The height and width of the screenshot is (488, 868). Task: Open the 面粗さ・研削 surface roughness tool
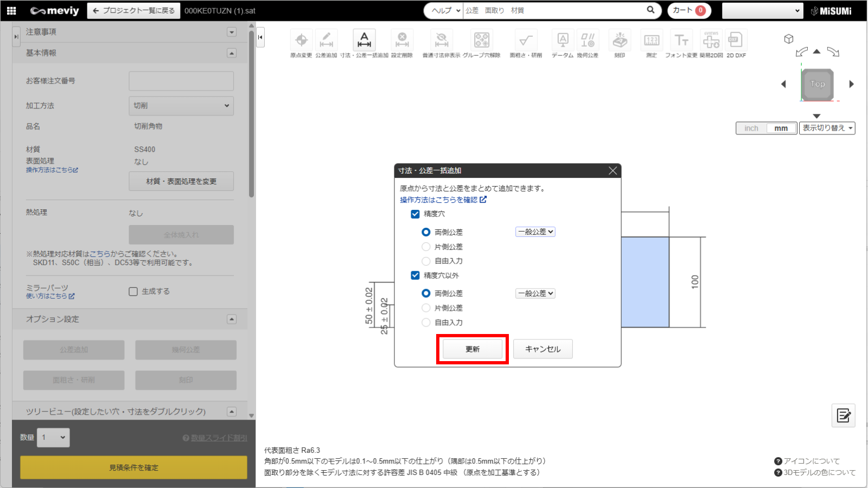(x=525, y=41)
